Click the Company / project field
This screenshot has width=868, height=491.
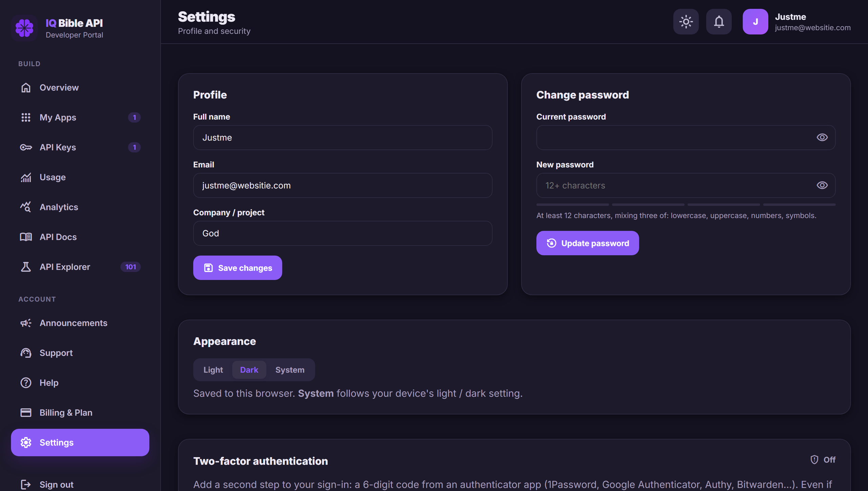click(343, 233)
